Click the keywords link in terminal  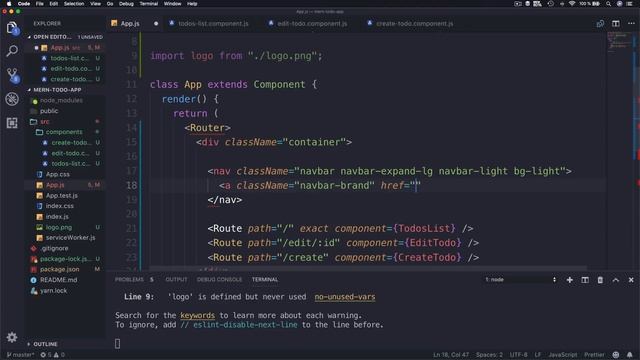coord(198,316)
